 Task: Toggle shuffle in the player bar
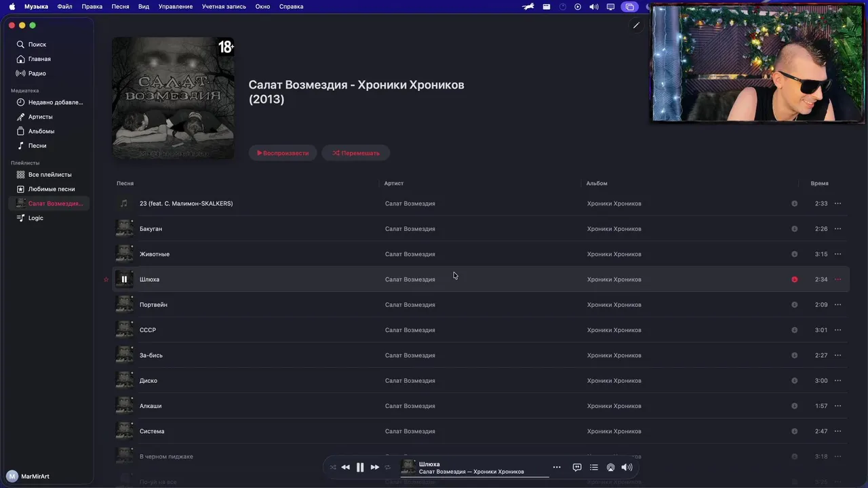tap(333, 467)
